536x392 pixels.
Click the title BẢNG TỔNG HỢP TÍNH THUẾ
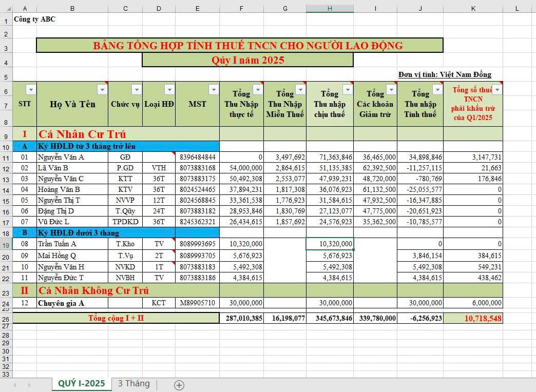coord(240,46)
